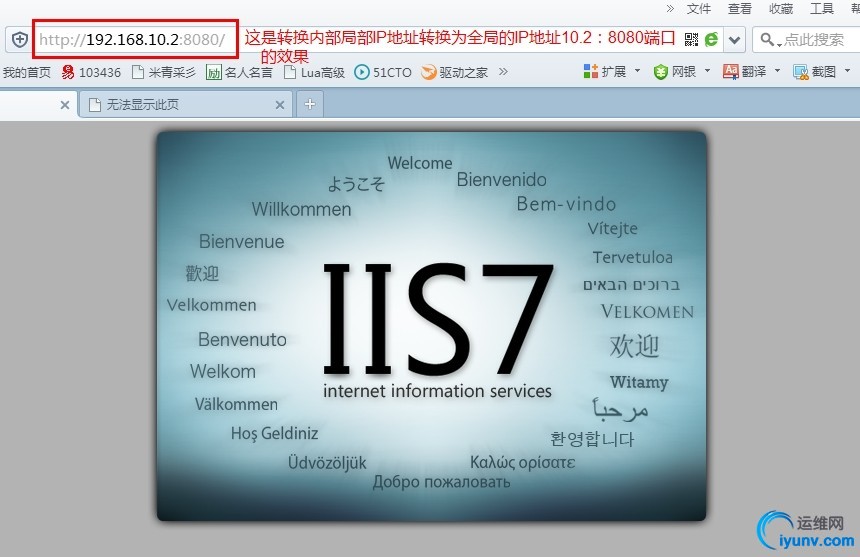The width and height of the screenshot is (860, 557).
Task: Click the 名人名言 bookmark green icon
Action: 213,72
